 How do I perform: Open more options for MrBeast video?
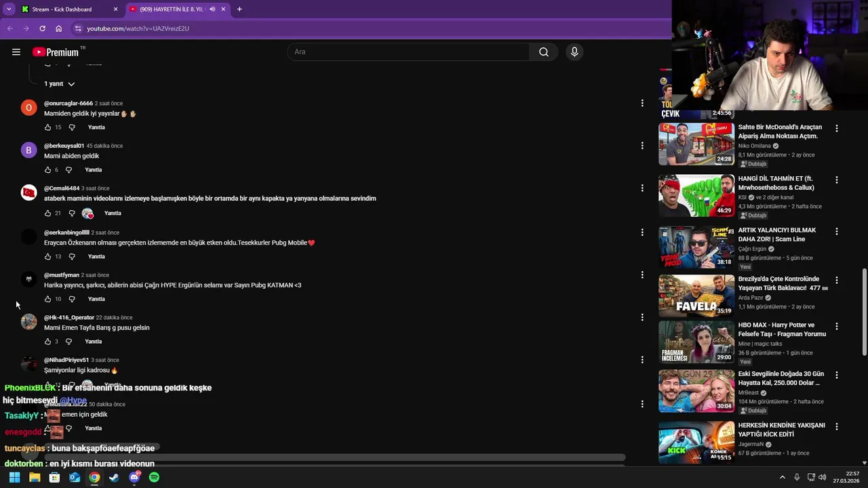[x=837, y=375]
